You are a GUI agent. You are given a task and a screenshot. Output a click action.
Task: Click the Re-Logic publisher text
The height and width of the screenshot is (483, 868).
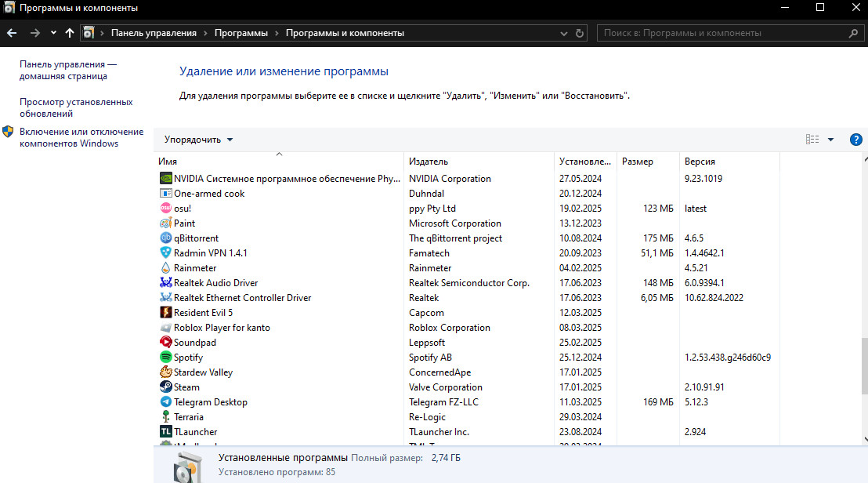tap(427, 416)
